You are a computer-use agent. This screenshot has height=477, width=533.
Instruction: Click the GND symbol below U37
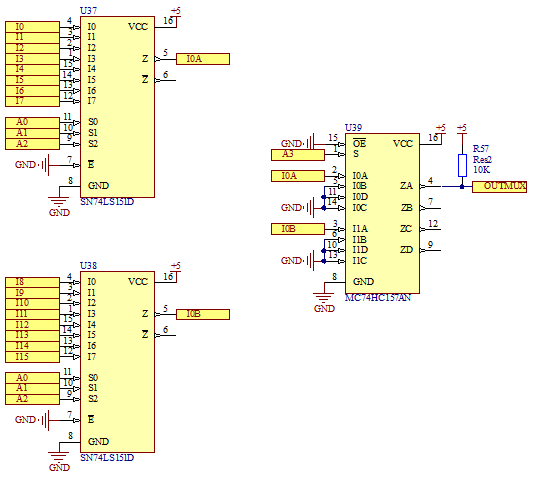59,206
